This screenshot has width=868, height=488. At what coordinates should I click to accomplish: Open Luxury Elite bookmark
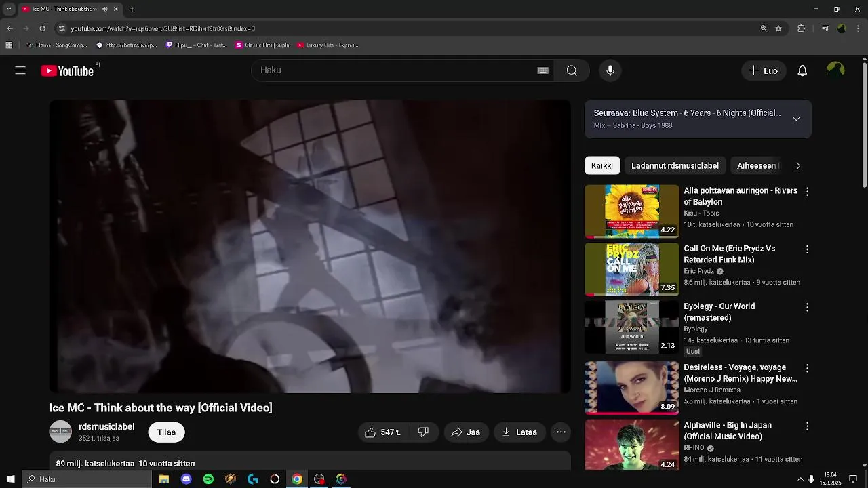(328, 45)
